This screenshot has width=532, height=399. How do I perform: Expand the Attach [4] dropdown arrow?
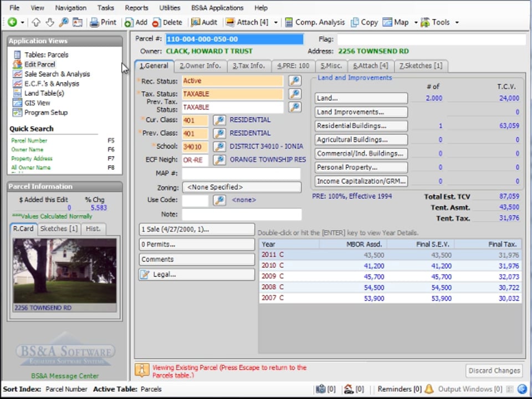coord(275,23)
